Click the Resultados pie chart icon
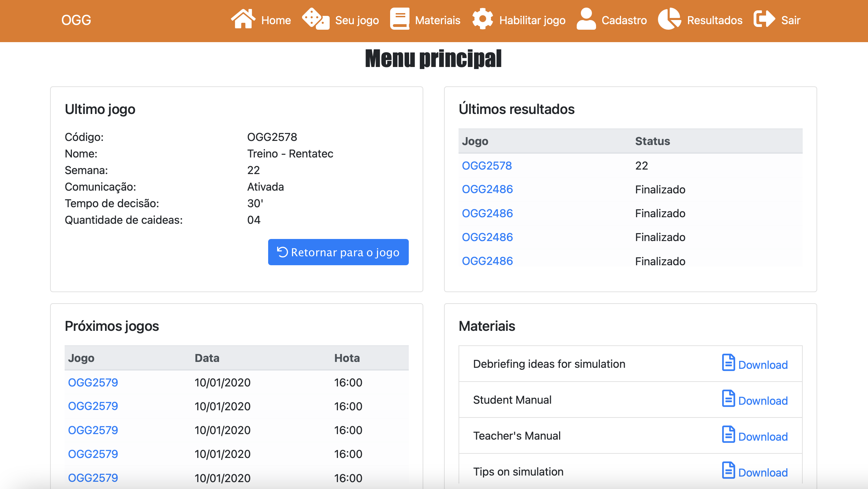The width and height of the screenshot is (868, 489). [x=669, y=19]
